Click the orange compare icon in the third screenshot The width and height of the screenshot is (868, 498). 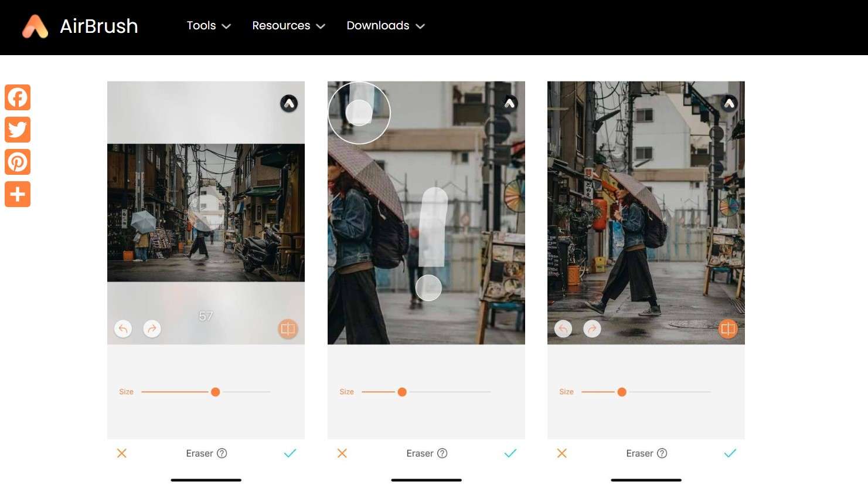point(728,329)
